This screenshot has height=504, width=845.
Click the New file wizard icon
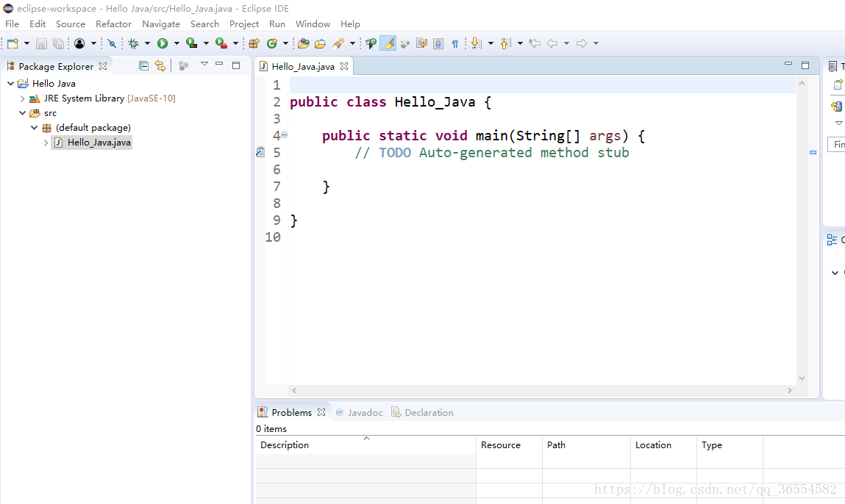pyautogui.click(x=13, y=43)
